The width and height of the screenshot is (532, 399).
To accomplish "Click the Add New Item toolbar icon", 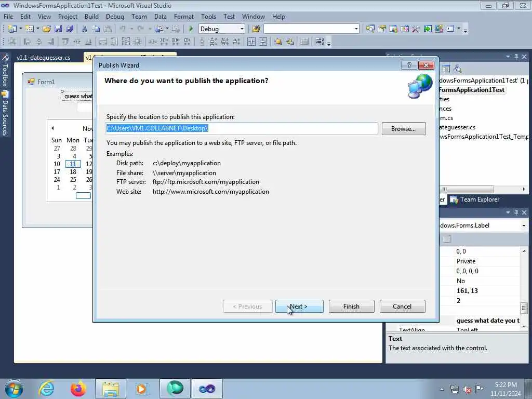I will point(29,29).
